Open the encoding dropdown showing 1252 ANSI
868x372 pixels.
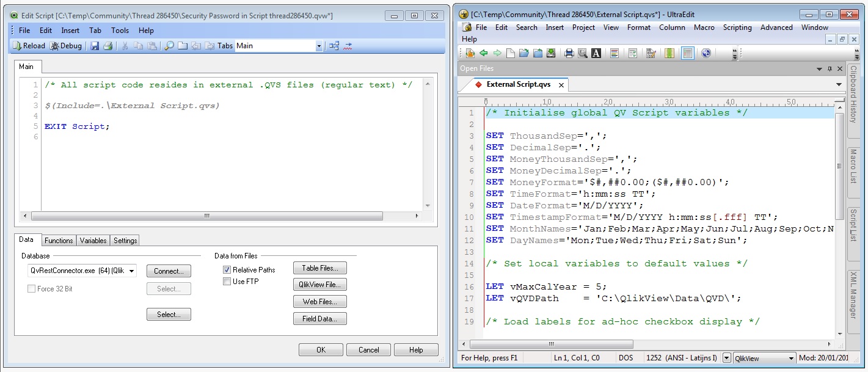click(728, 357)
